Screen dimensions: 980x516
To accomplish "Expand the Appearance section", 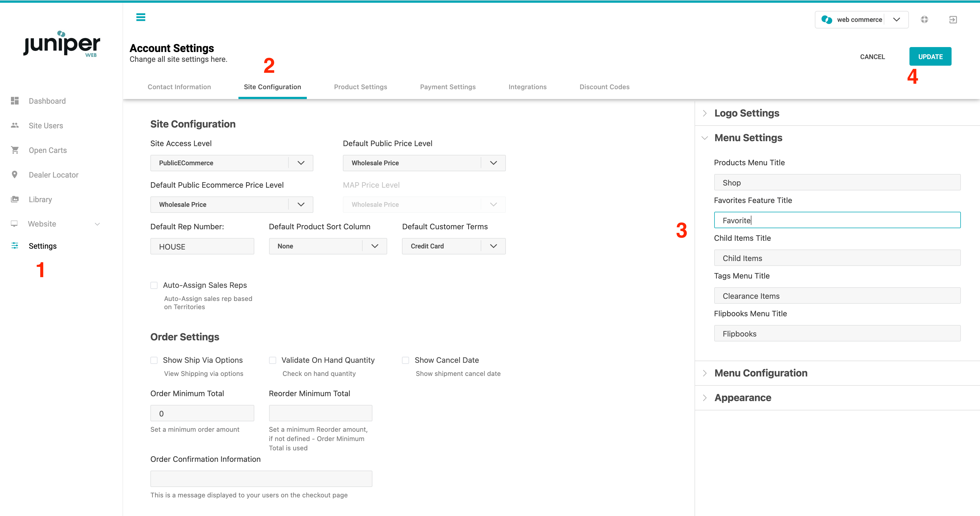I will pyautogui.click(x=743, y=398).
